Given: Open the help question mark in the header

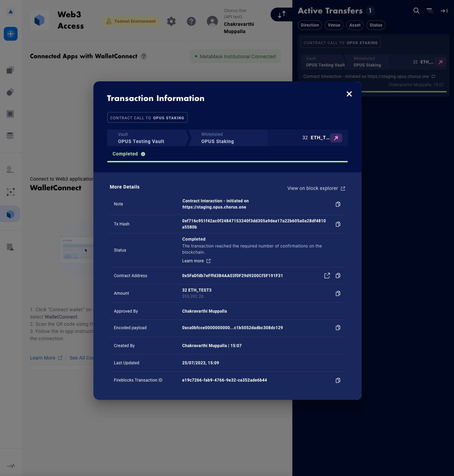Looking at the screenshot, I should [191, 21].
